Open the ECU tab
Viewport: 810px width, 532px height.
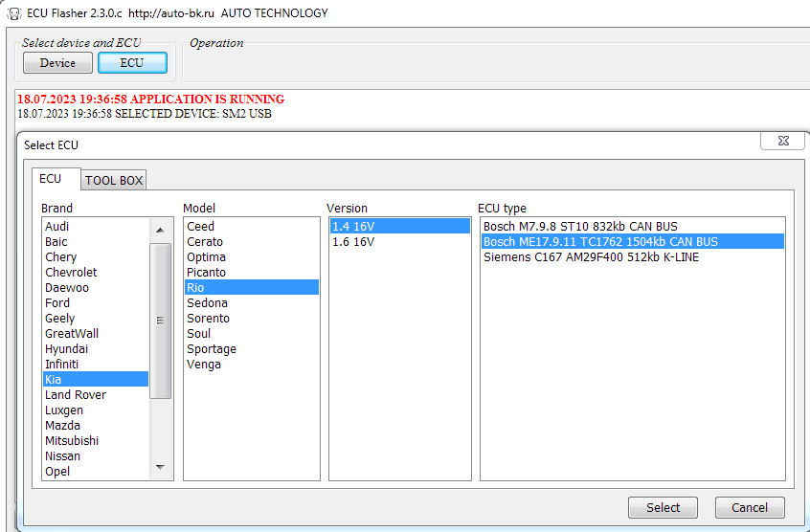(x=50, y=179)
